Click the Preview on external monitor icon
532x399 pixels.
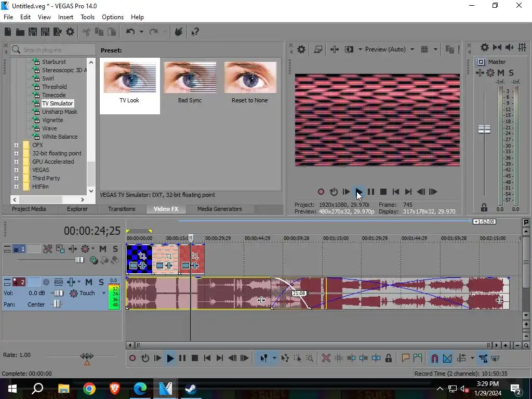[x=318, y=49]
